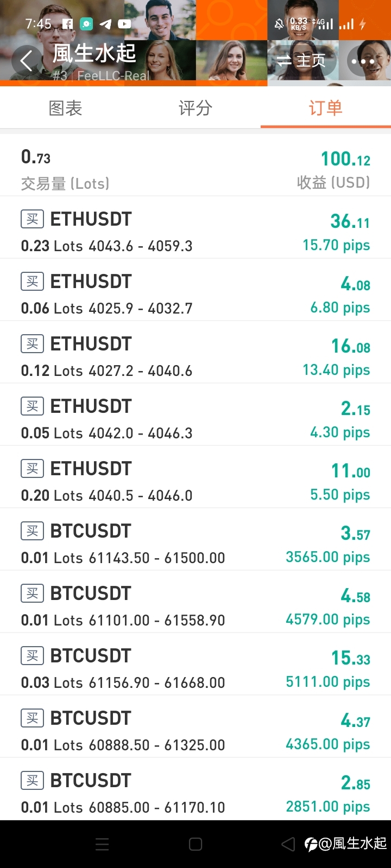The height and width of the screenshot is (868, 391).
Task: Tap buy icon on ETHUSDT 0.23 Lots order
Action: [32, 219]
